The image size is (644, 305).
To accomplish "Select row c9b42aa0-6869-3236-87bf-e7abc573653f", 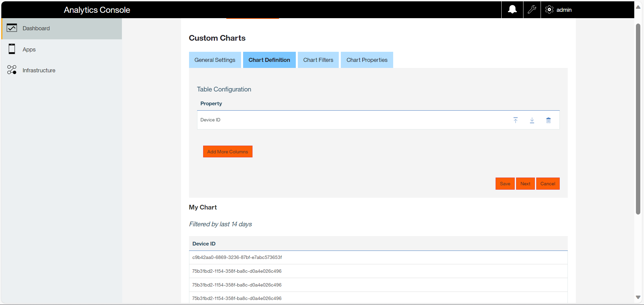I will point(378,258).
